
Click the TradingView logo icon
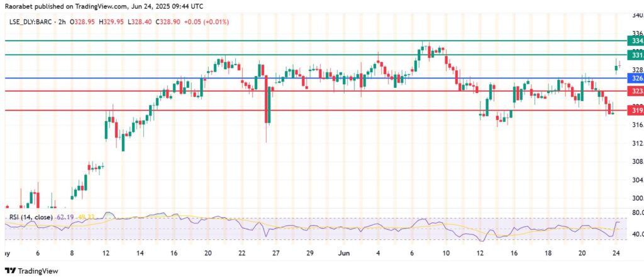[9, 270]
